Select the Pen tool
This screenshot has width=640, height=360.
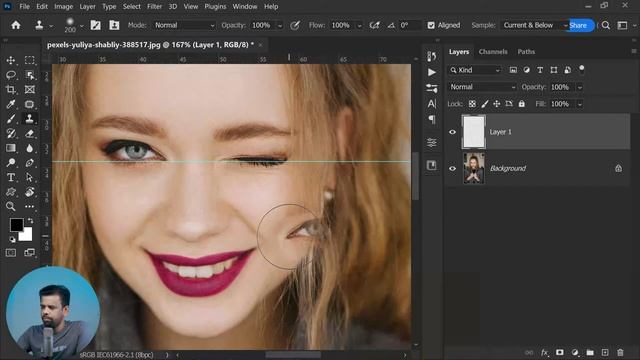click(x=29, y=163)
